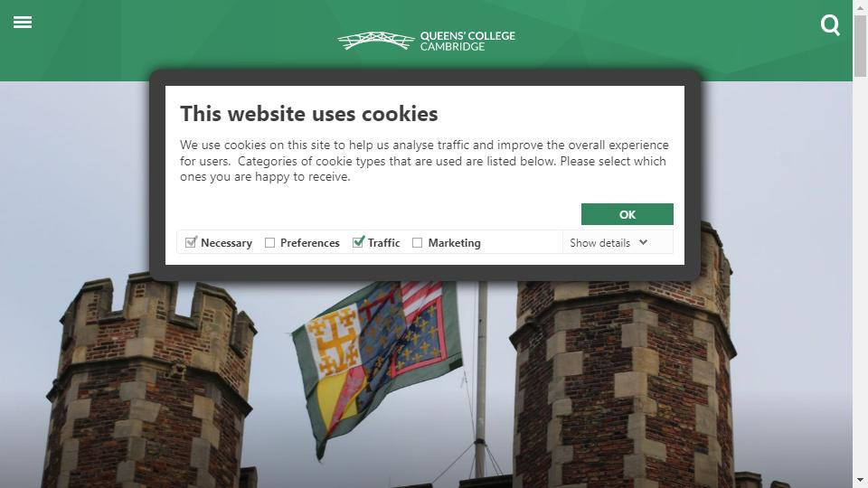Screen dimensions: 868x488
Task: Open the hamburger menu icon
Action: [23, 22]
